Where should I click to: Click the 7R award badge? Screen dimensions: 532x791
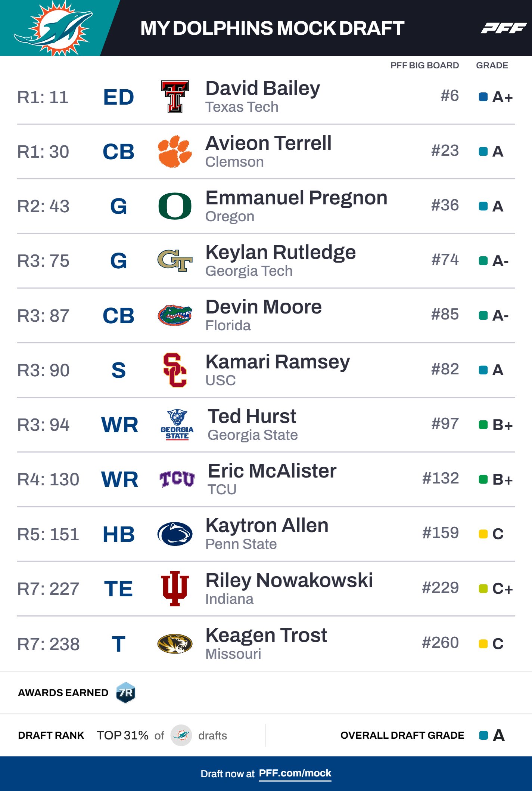point(126,693)
